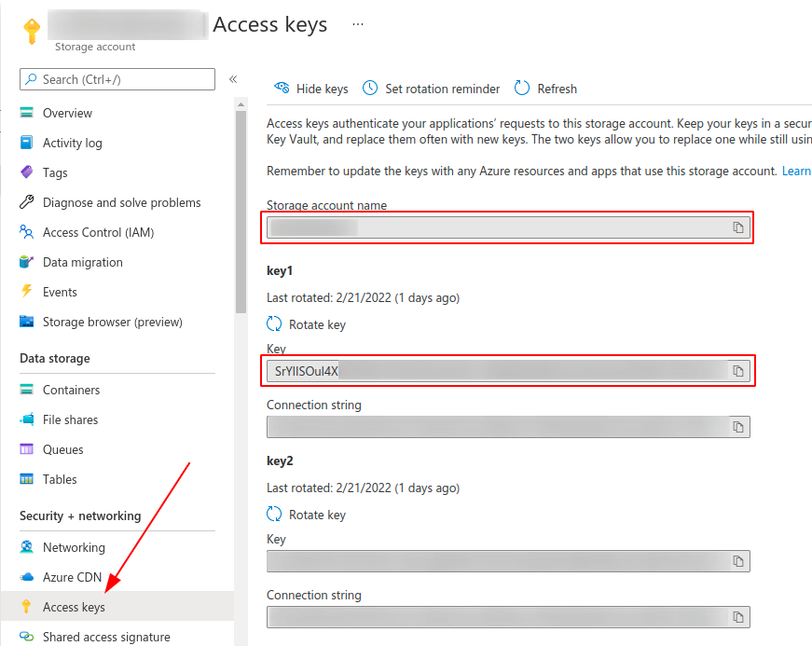Set rotation reminder for keys

[x=431, y=89]
